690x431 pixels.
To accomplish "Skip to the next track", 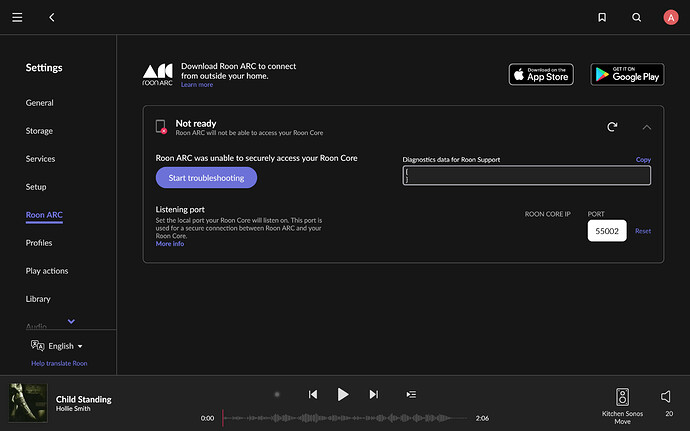I will point(374,394).
